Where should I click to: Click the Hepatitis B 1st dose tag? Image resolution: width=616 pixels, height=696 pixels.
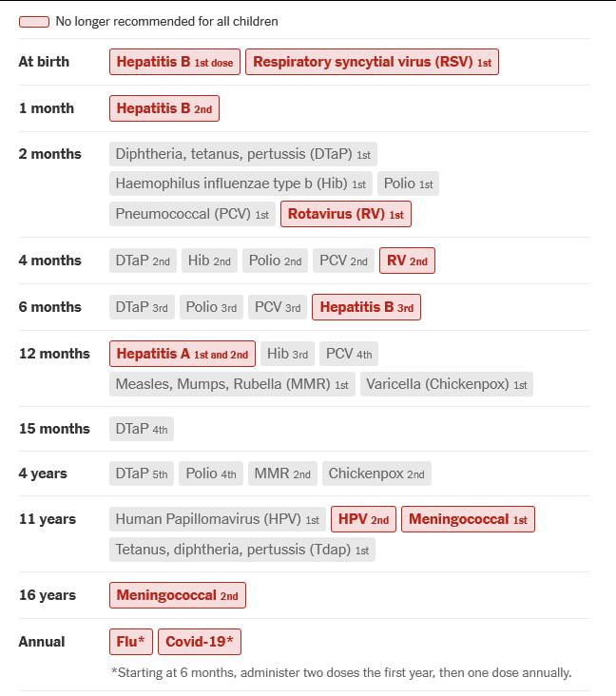(x=175, y=62)
